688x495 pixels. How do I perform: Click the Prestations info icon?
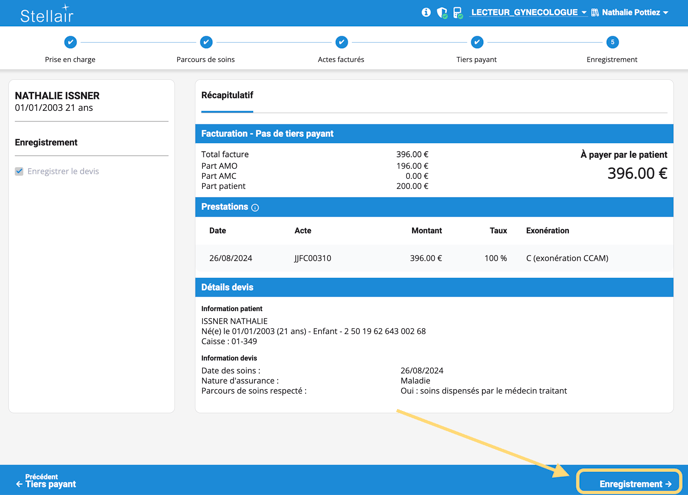point(255,208)
